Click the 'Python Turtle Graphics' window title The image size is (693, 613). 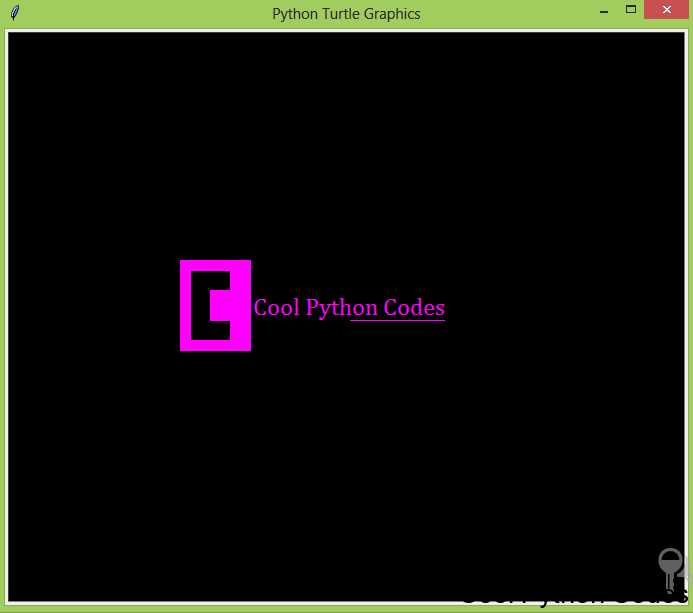point(346,14)
